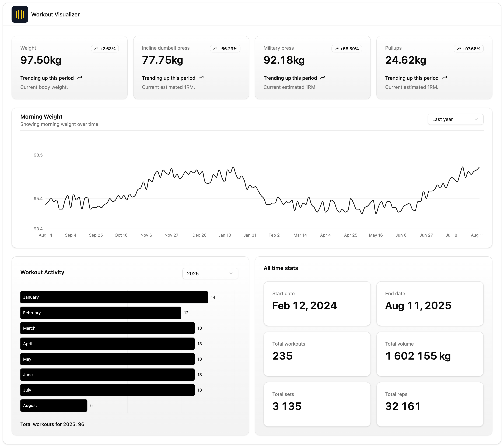Click the Start date stat card
The image size is (504, 447).
317,304
